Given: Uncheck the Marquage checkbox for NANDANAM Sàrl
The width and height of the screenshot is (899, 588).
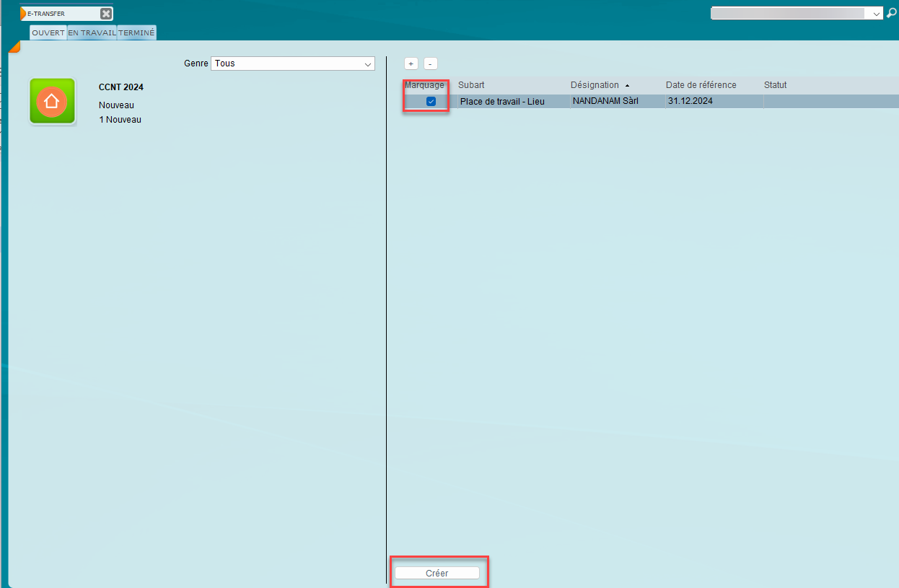Looking at the screenshot, I should 431,102.
